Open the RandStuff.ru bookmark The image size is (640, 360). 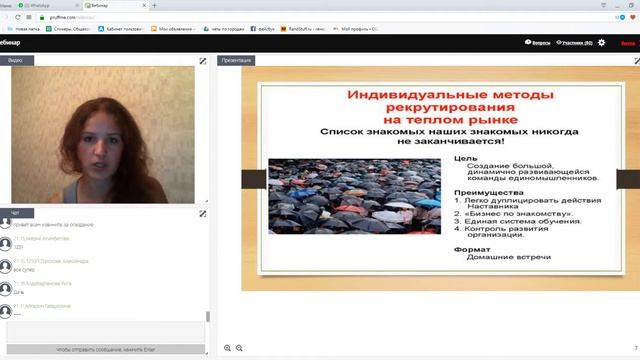pos(303,29)
